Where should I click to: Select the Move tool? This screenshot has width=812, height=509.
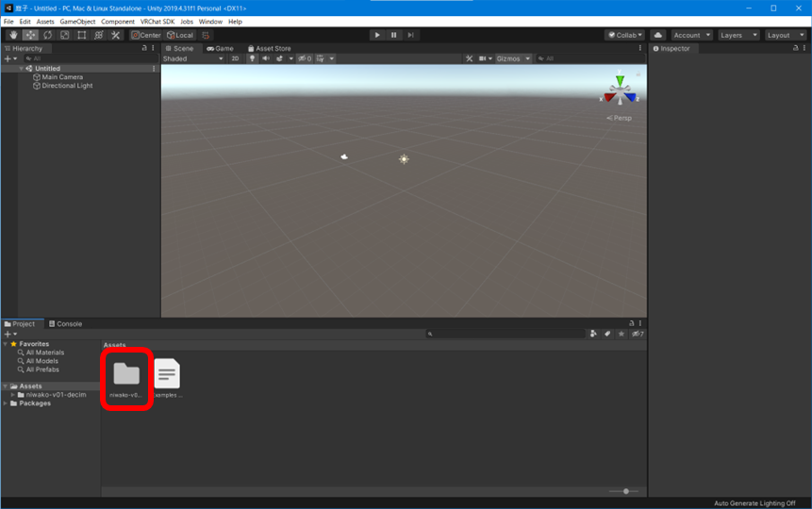point(30,35)
